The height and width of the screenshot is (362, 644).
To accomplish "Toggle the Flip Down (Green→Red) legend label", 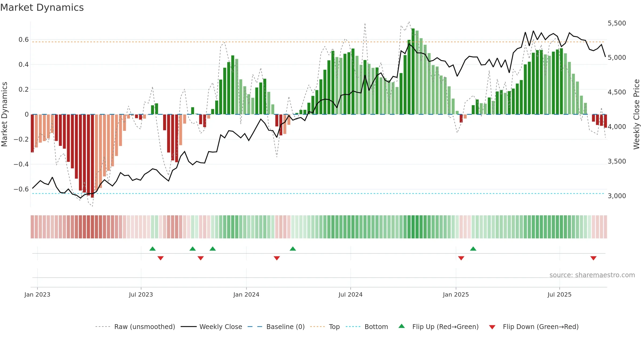I will 541,327.
